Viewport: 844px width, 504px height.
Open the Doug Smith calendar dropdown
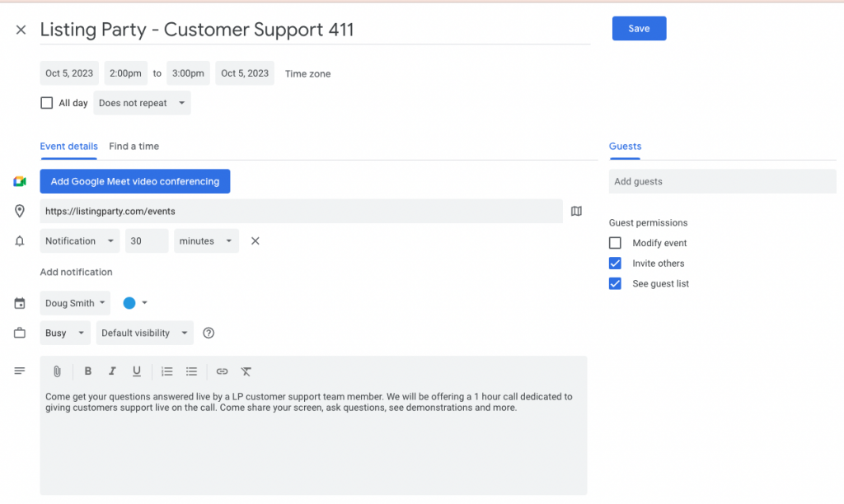click(x=75, y=303)
